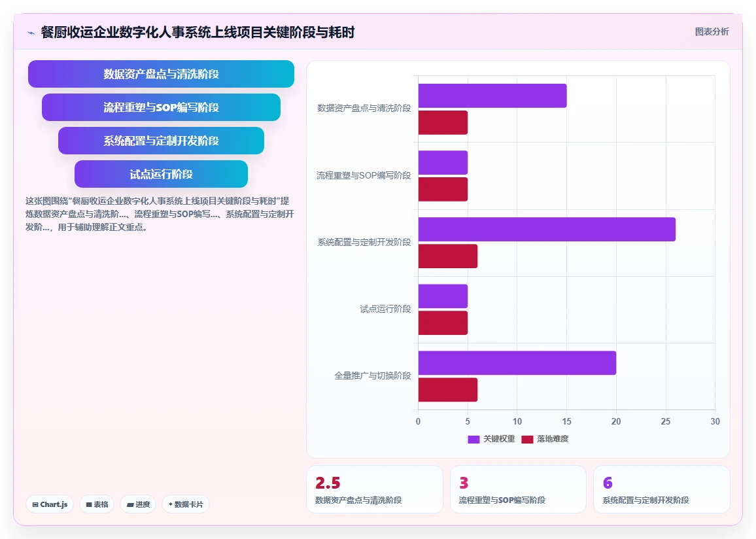Click x-axis tick value 15
This screenshot has height=539, width=756.
pyautogui.click(x=566, y=421)
